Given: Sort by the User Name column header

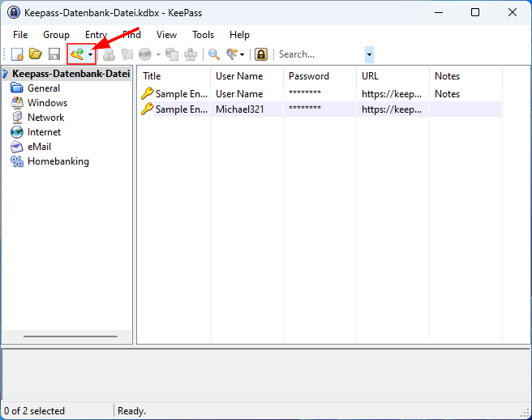Looking at the screenshot, I should coord(247,76).
